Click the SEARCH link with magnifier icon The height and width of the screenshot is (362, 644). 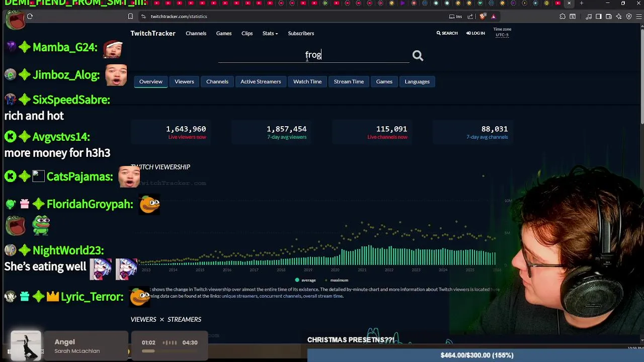[x=447, y=33]
